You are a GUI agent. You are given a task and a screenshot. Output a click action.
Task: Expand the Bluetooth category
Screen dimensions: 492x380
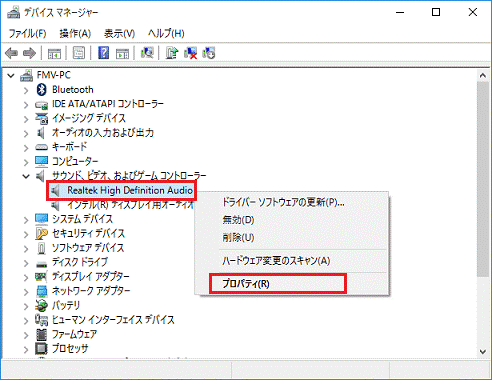[26, 90]
